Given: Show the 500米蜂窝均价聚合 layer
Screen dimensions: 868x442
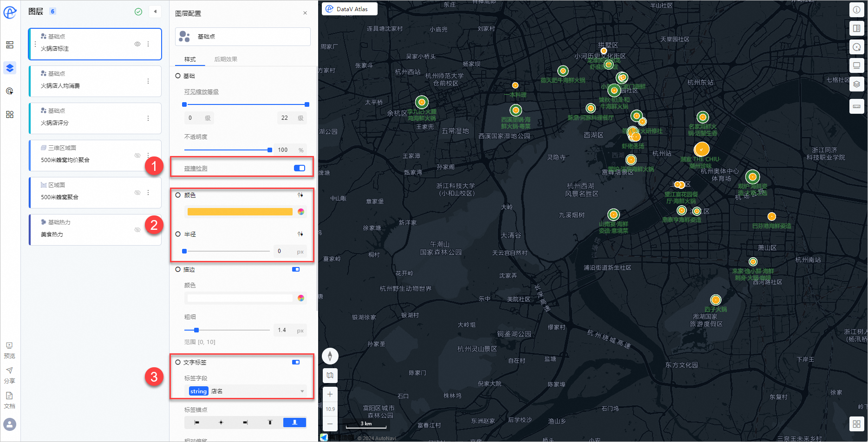Looking at the screenshot, I should tap(137, 156).
